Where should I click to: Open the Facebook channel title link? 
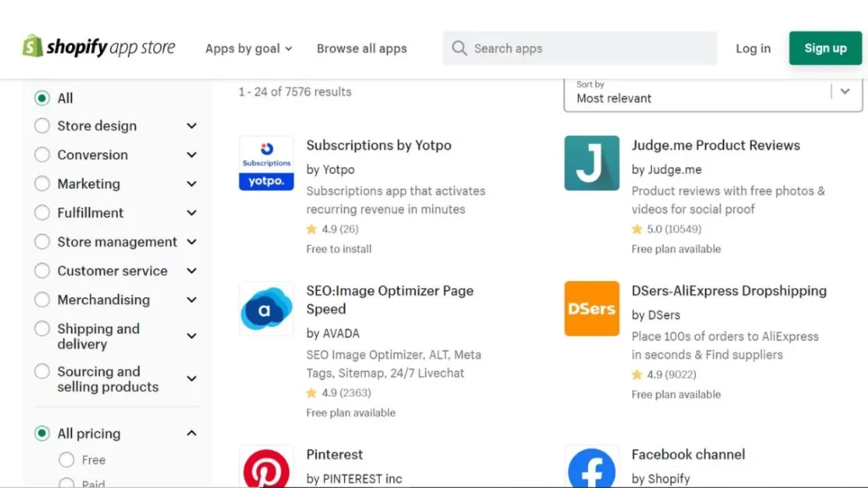click(688, 454)
